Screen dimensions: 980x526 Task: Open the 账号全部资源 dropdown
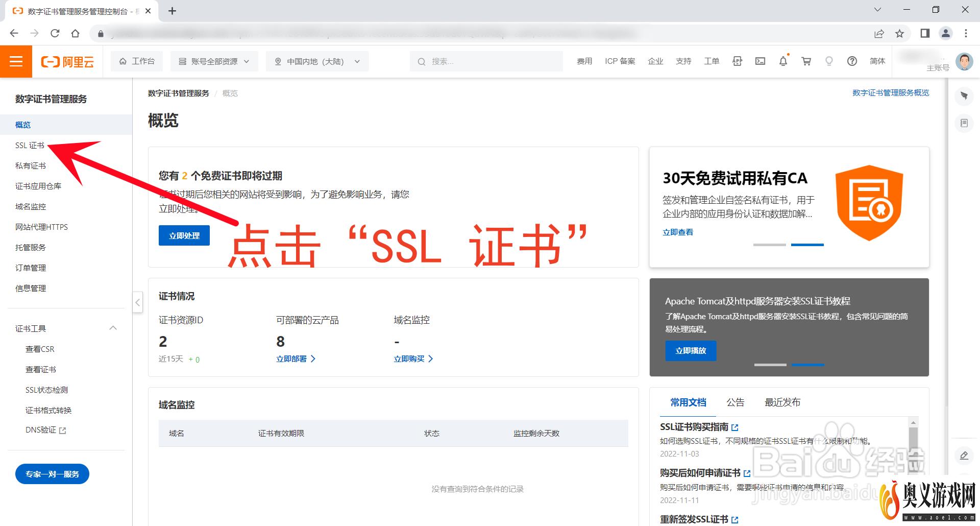click(214, 61)
